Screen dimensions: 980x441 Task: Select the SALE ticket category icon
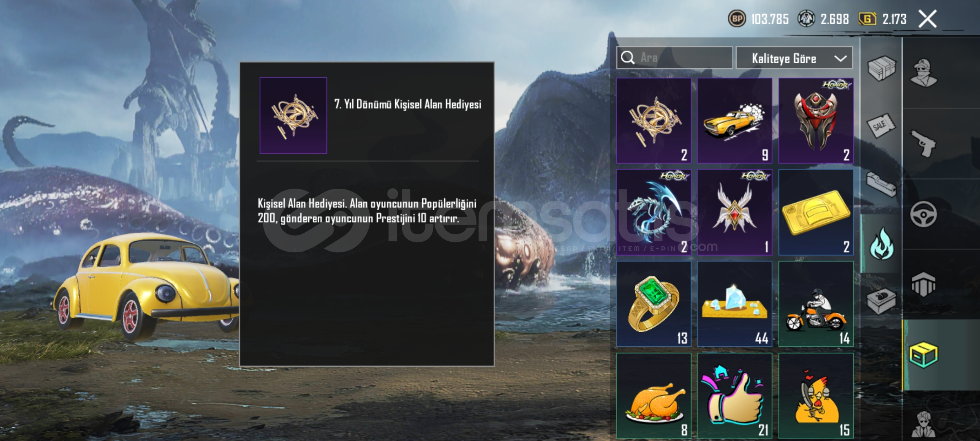pyautogui.click(x=881, y=125)
